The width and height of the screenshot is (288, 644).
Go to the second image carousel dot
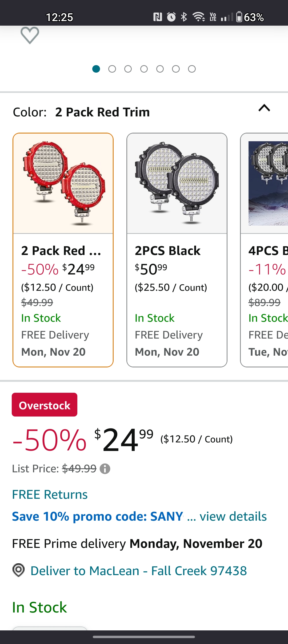point(112,69)
